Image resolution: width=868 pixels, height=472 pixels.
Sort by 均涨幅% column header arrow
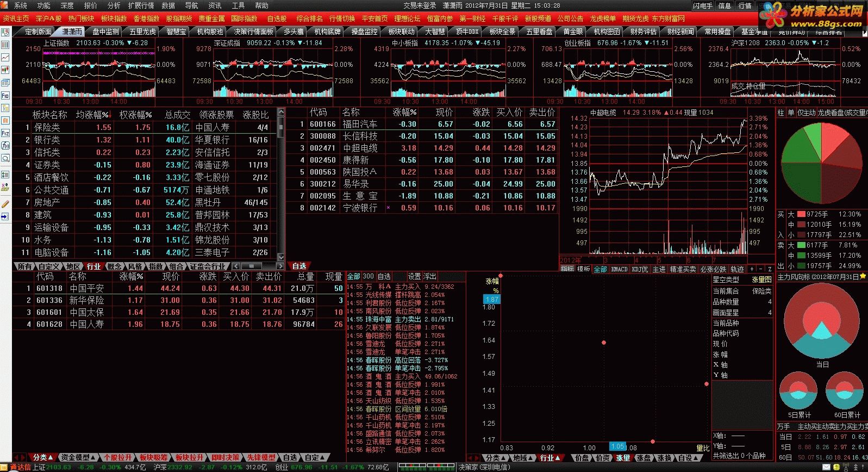[111, 115]
